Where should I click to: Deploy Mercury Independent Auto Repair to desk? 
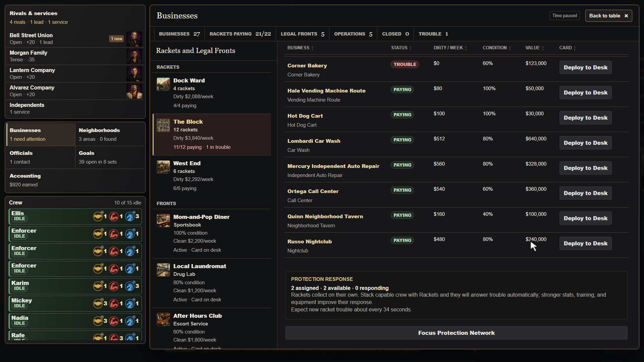click(585, 168)
